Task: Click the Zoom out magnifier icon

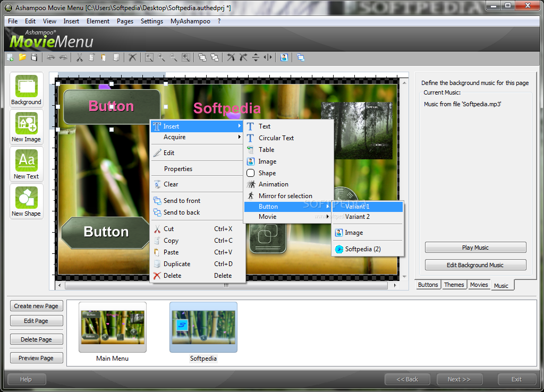Action: click(174, 57)
